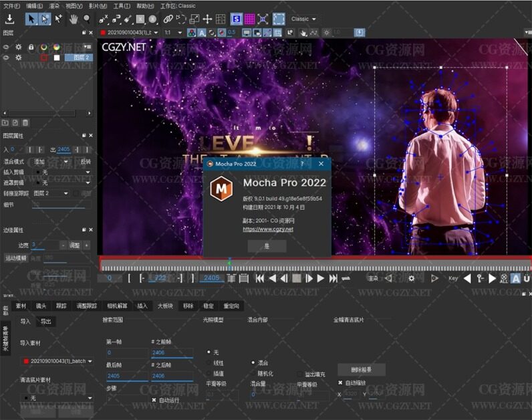Open the Classic workspace dropdown
Image resolution: width=532 pixels, height=420 pixels.
(x=303, y=19)
